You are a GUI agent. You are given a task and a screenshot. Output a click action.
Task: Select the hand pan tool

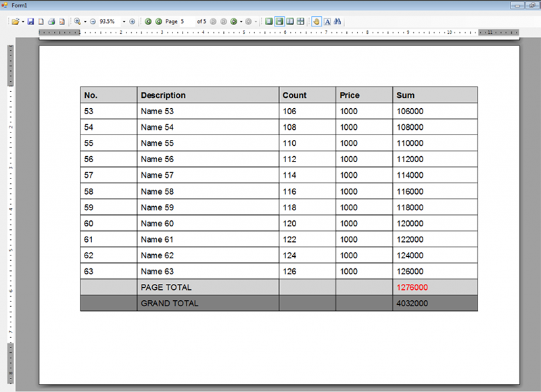pyautogui.click(x=316, y=22)
